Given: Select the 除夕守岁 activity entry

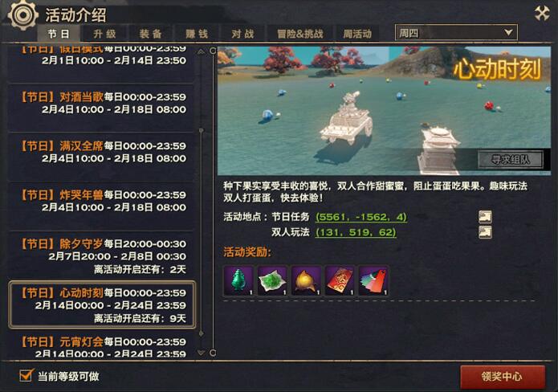Looking at the screenshot, I should 102,256.
